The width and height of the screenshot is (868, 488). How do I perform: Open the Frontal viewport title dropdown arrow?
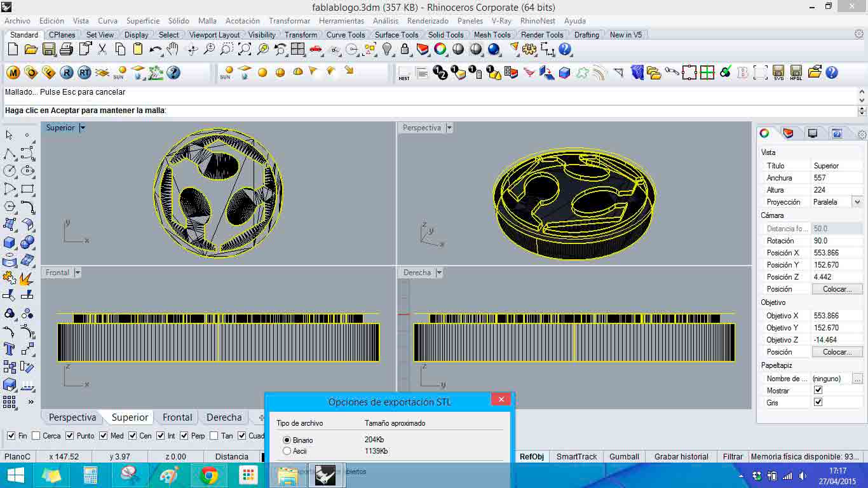click(x=78, y=273)
